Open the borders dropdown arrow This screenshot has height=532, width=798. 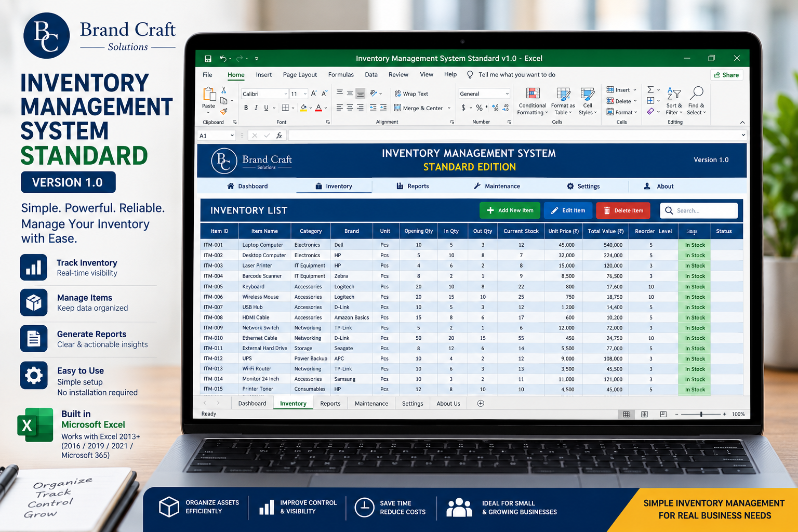click(x=293, y=108)
